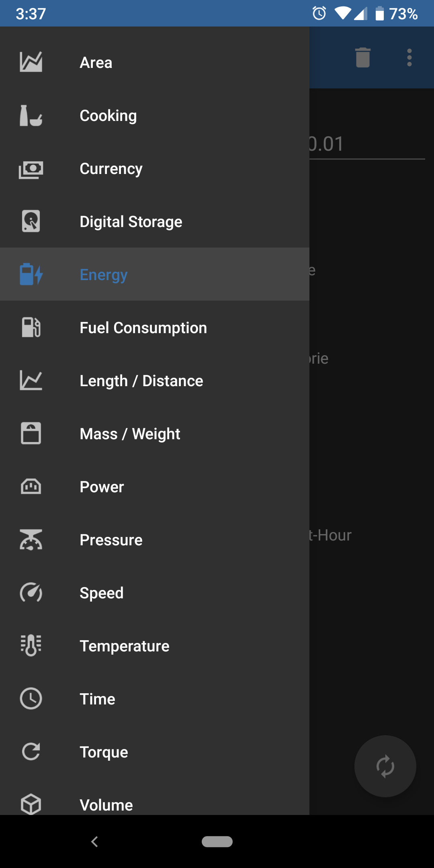Tap the Area chart icon
The height and width of the screenshot is (868, 434).
[x=31, y=62]
